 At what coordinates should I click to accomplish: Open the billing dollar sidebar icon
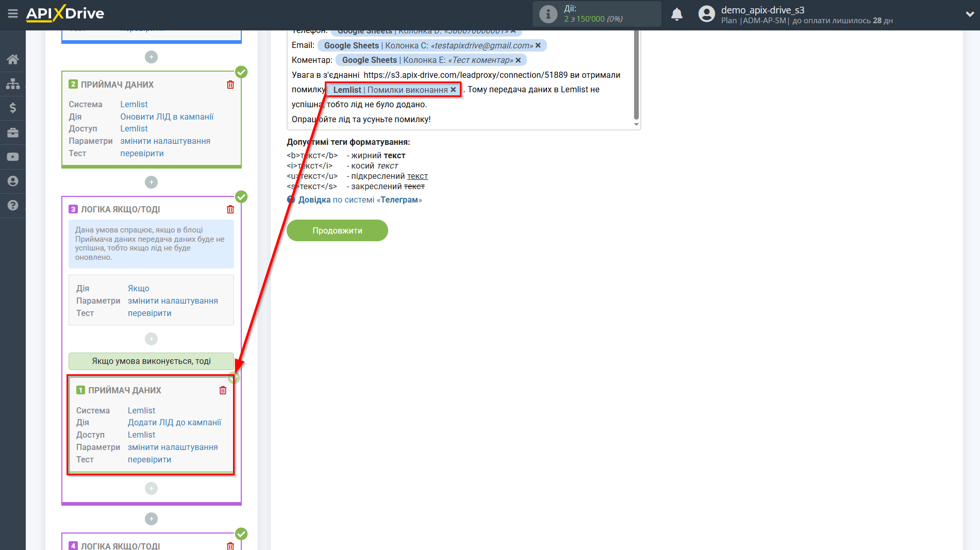tap(13, 108)
